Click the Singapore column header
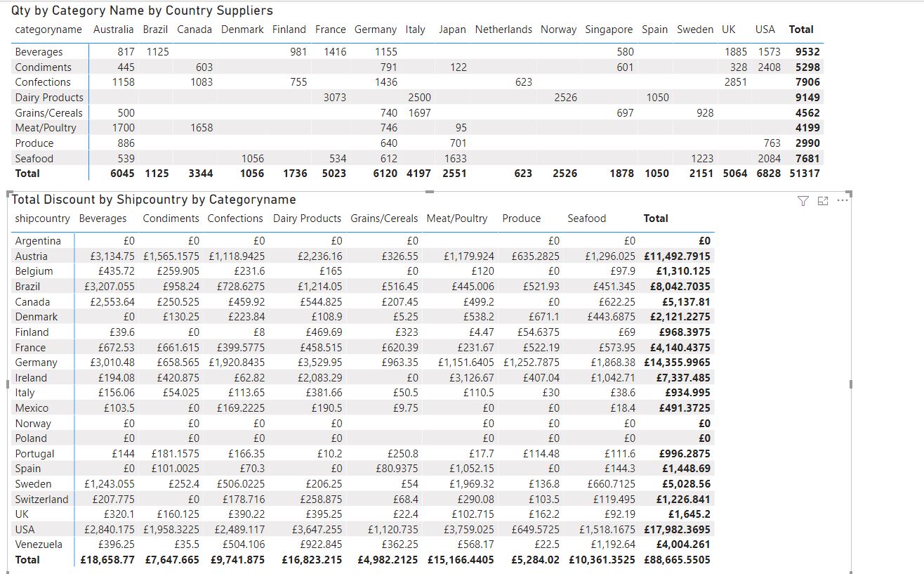The height and width of the screenshot is (574, 924). (609, 30)
